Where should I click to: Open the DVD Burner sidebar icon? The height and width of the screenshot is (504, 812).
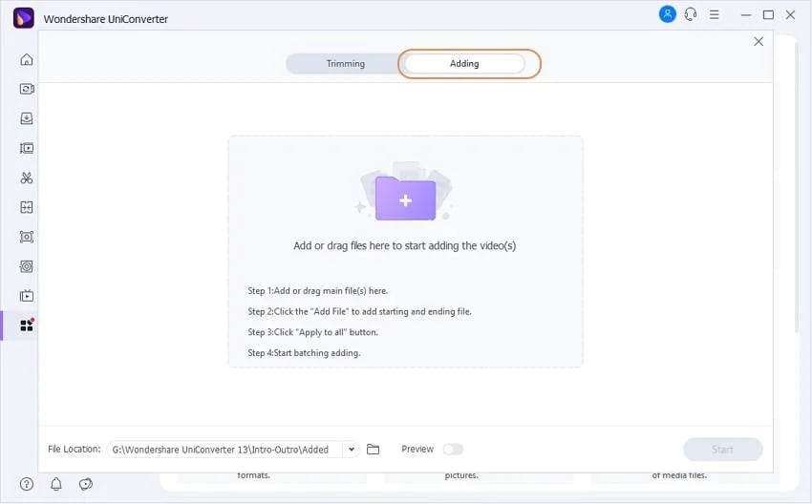coord(27,266)
